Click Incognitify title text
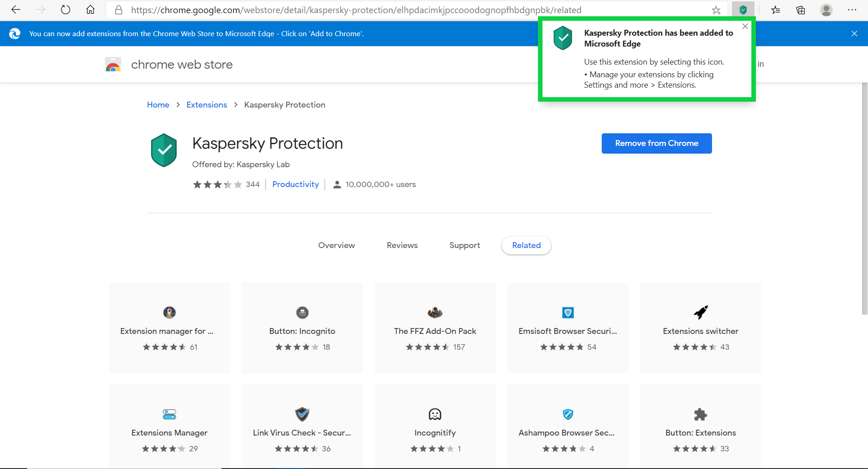Image resolution: width=868 pixels, height=469 pixels. 435,433
